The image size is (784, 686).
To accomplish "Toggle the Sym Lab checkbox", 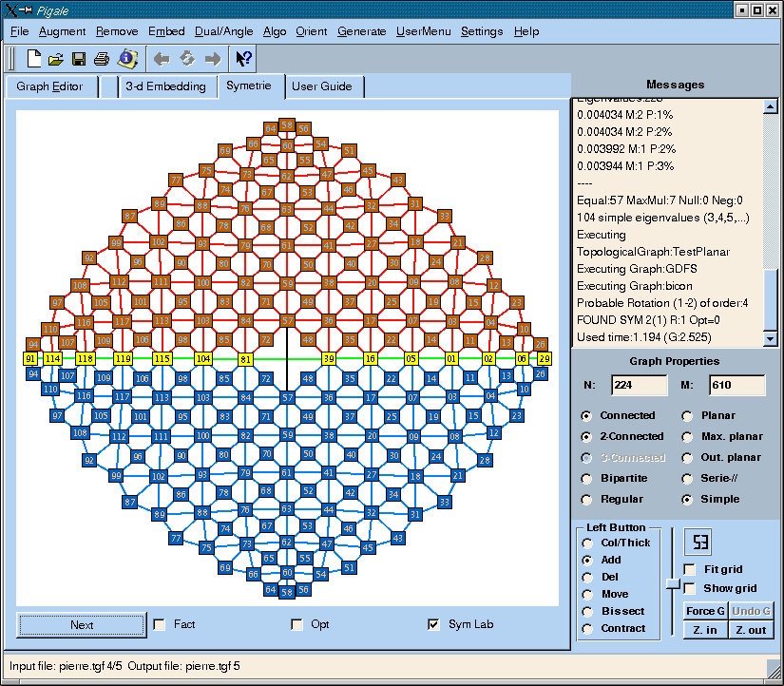I will point(434,624).
